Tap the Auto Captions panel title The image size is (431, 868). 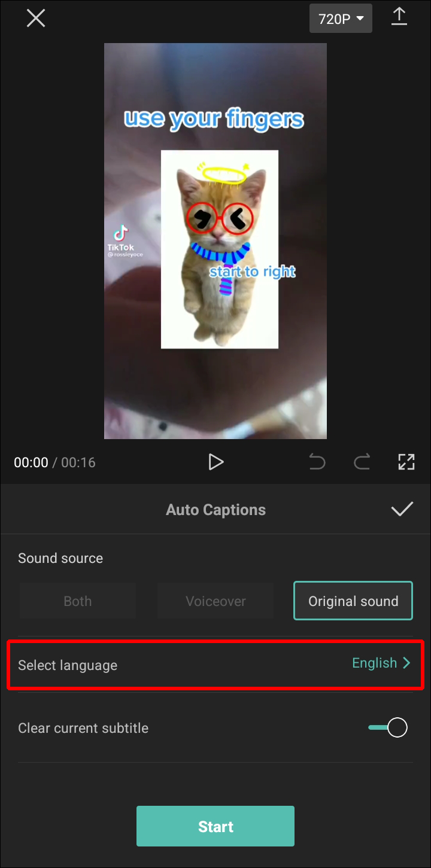click(215, 510)
